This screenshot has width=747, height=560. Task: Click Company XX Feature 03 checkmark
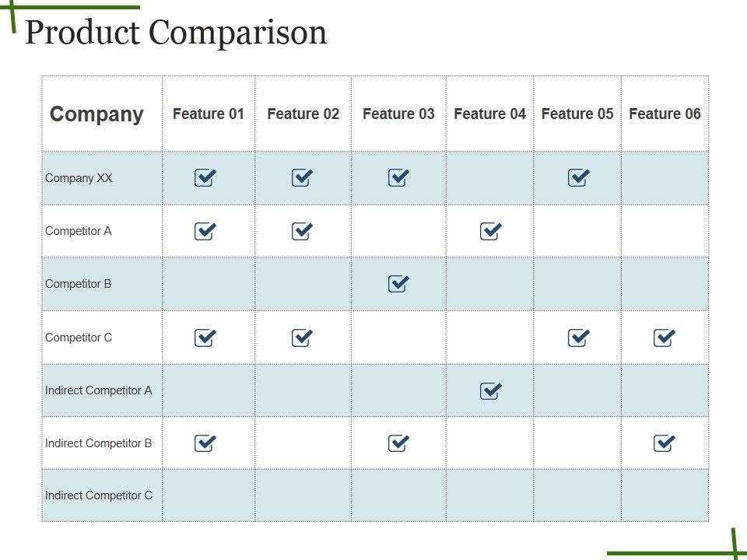(x=398, y=178)
